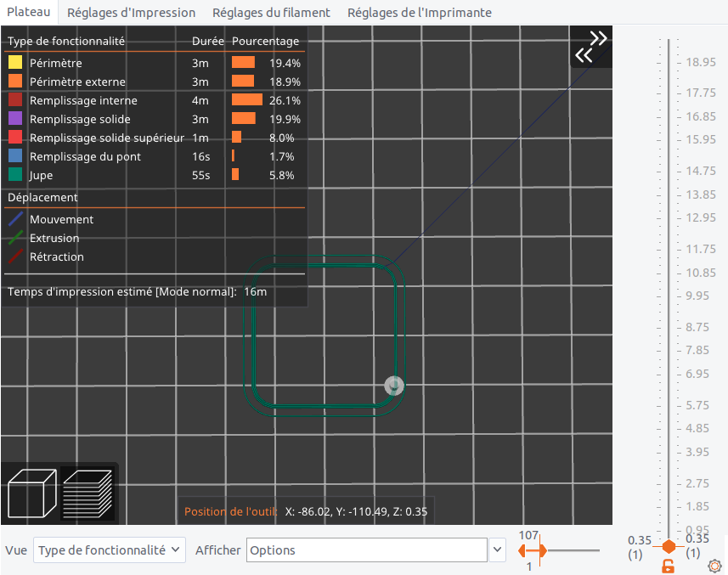
Task: Click Durée column header
Action: 208,41
